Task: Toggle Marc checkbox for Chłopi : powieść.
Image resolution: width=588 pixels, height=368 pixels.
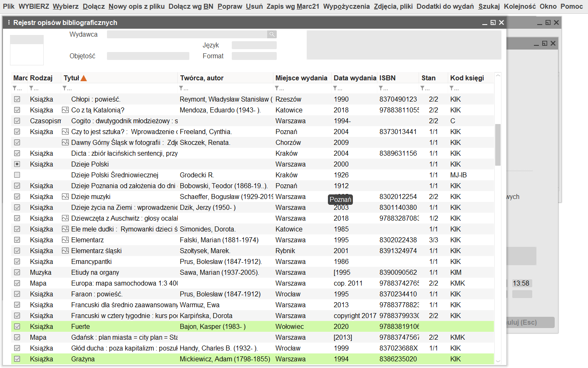Action: pos(17,99)
